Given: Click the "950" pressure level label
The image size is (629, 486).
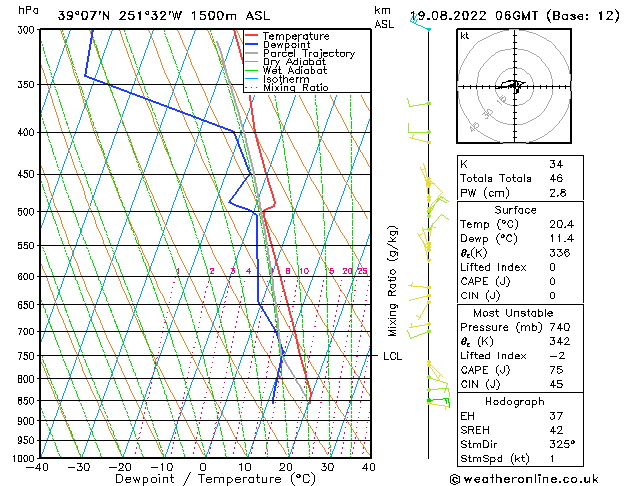Looking at the screenshot, I should pos(28,441).
